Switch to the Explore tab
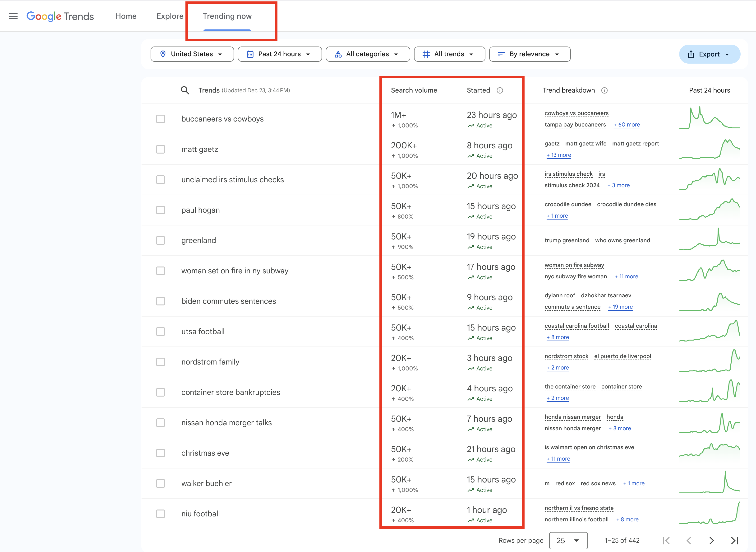756x552 pixels. point(170,16)
